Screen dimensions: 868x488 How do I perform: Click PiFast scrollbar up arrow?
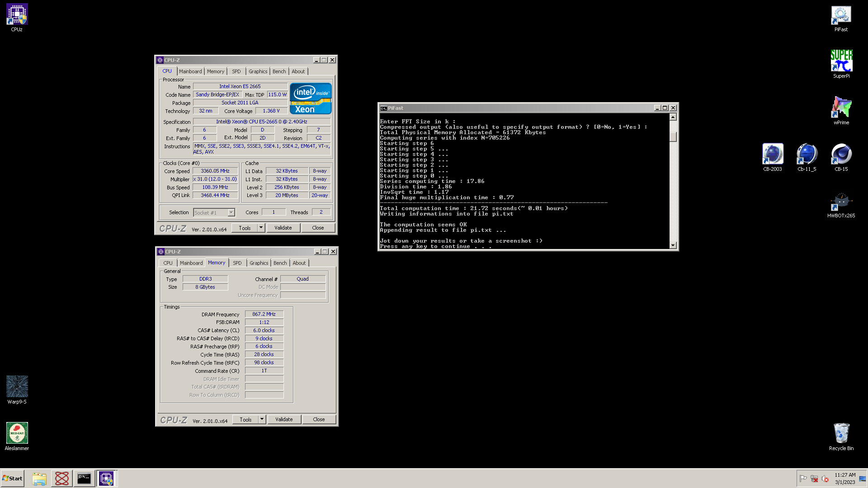coord(673,117)
